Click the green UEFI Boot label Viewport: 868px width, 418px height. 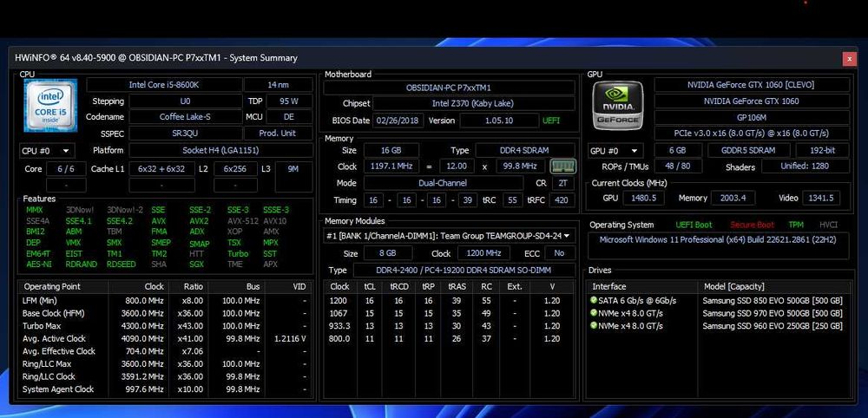[x=694, y=225]
